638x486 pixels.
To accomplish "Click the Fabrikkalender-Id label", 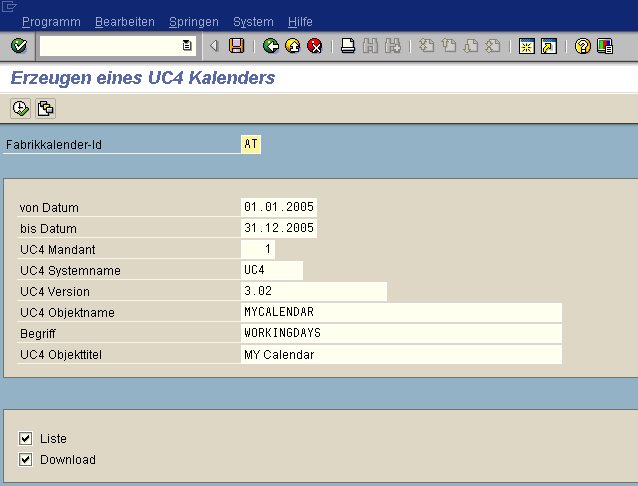I will click(54, 145).
